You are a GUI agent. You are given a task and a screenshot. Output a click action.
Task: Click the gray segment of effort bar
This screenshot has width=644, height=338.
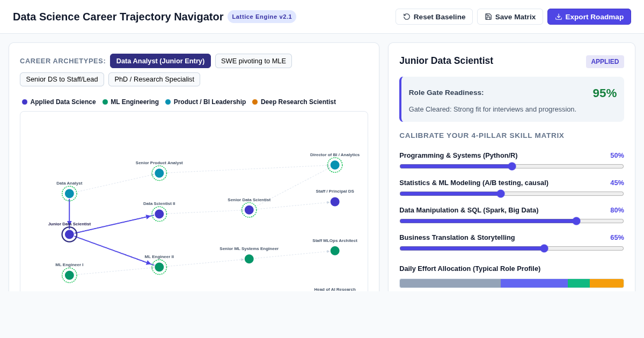(450, 283)
